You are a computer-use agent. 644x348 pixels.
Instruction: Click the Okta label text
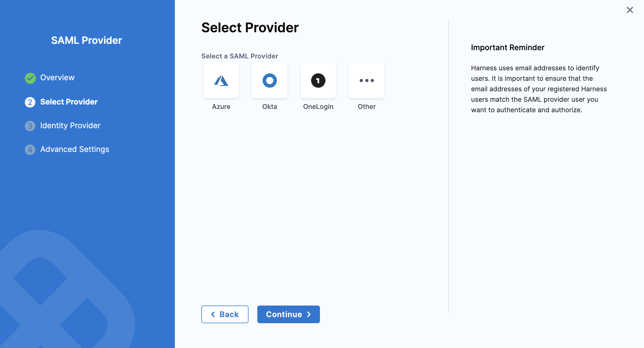[269, 107]
